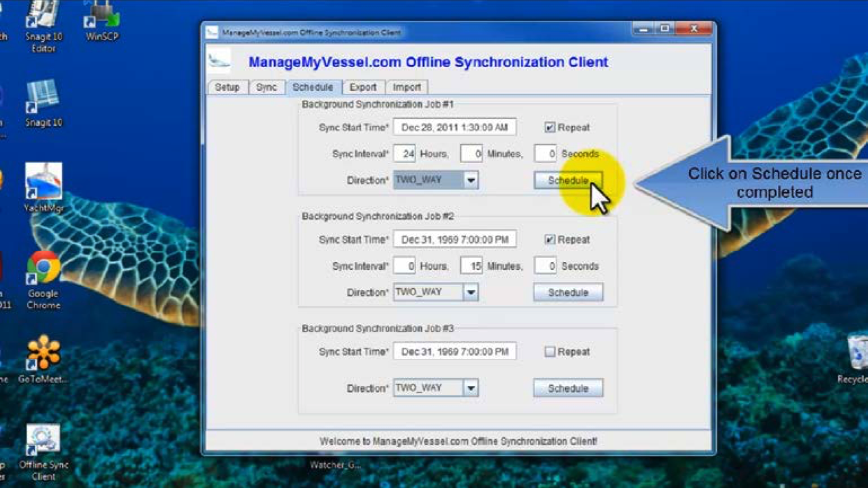Toggle the Repeat checkbox for Job #1

(549, 127)
